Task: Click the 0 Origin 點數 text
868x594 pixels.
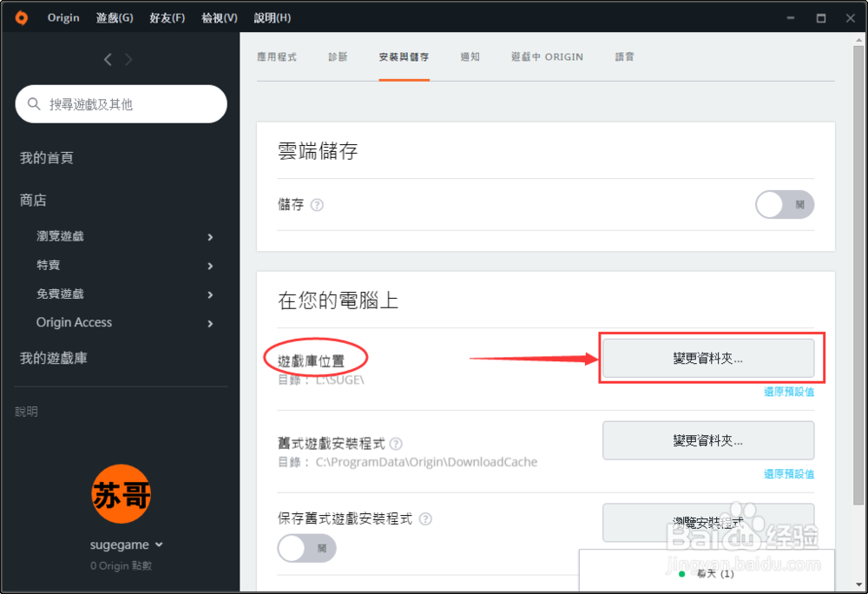Action: tap(121, 565)
